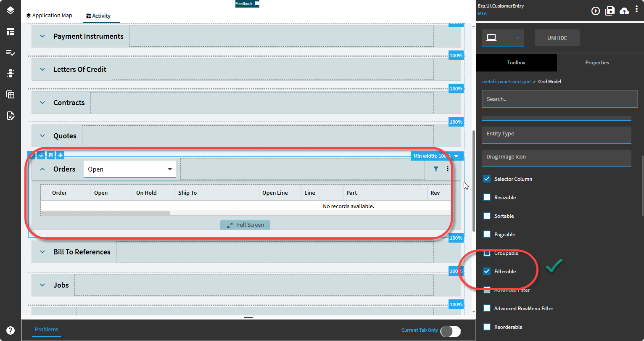Click the On Hold column header
Screen dimensions: 644x341
[154, 193]
